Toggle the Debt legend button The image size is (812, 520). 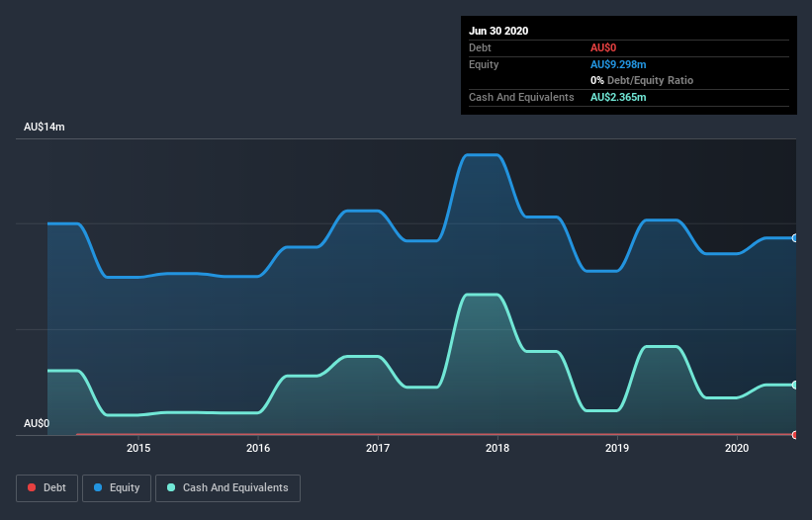pyautogui.click(x=46, y=488)
